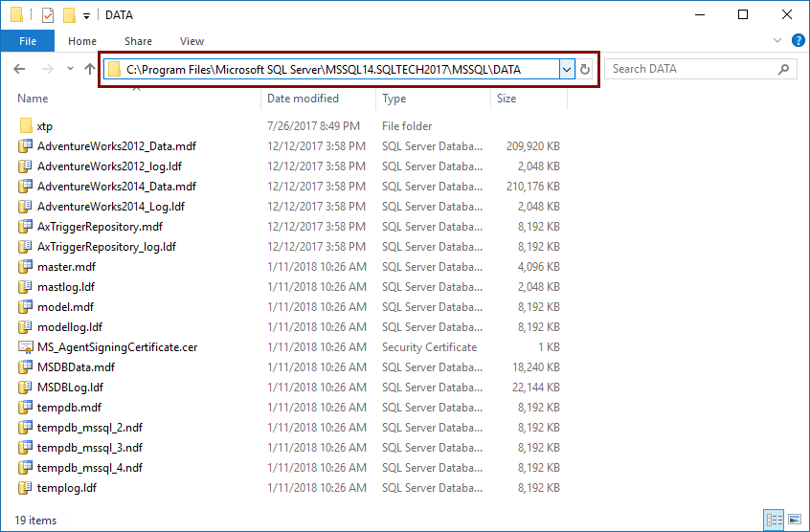810x532 pixels.
Task: Click the tempdb_mssql_3.ndf file name
Action: point(90,448)
